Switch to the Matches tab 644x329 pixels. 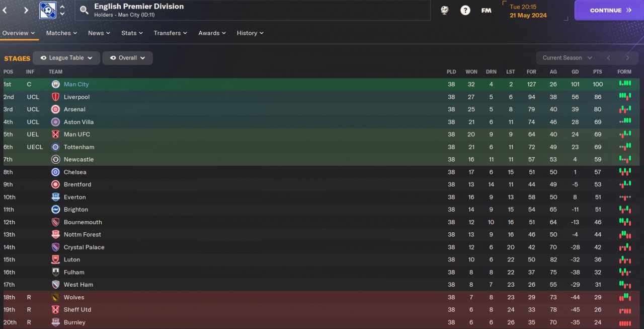[x=61, y=33]
